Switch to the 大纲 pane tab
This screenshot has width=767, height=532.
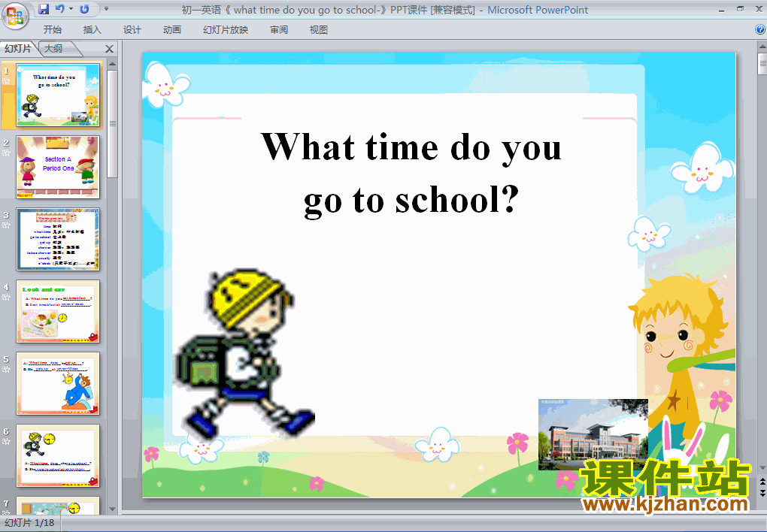(54, 48)
